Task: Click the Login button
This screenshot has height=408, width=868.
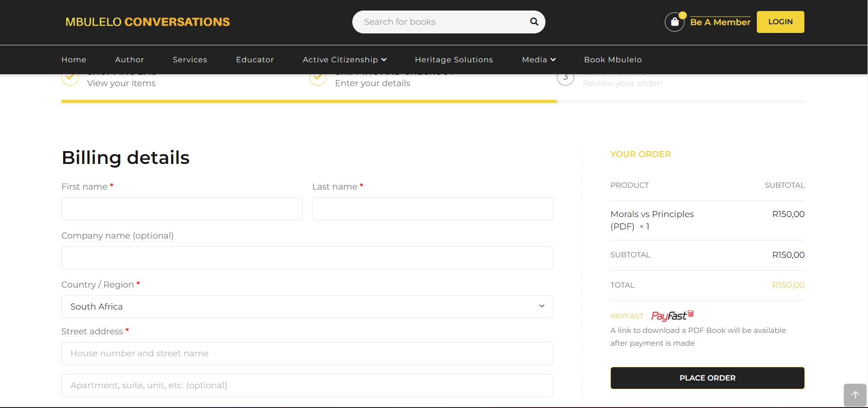Action: [x=780, y=22]
